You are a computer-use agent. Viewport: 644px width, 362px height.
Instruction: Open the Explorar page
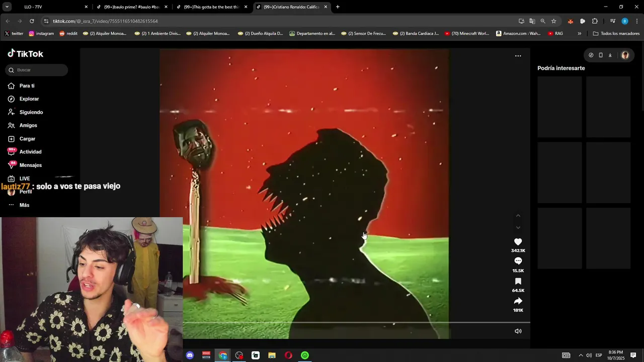tap(24, 99)
